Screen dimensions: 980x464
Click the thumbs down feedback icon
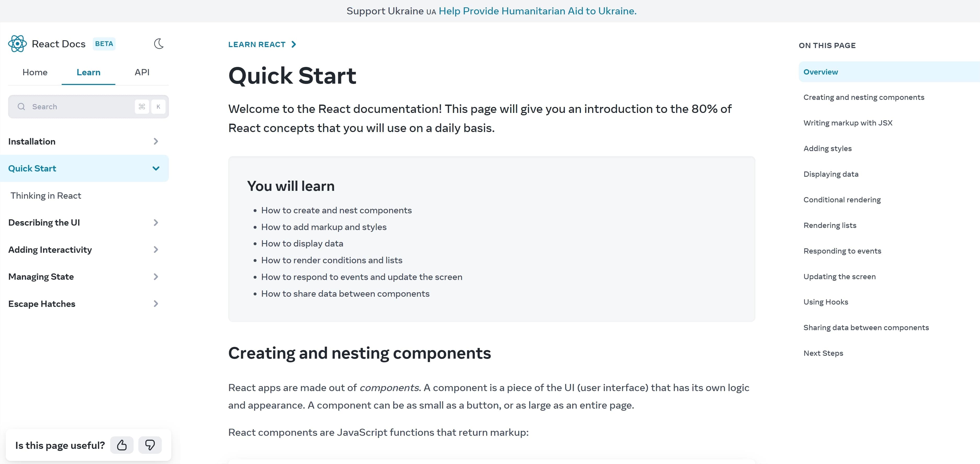tap(150, 445)
